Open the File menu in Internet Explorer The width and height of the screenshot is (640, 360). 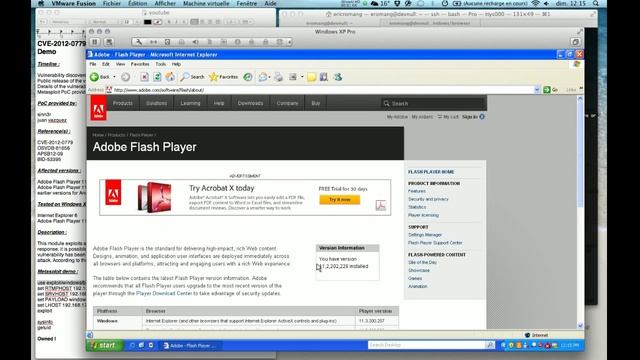tap(93, 64)
